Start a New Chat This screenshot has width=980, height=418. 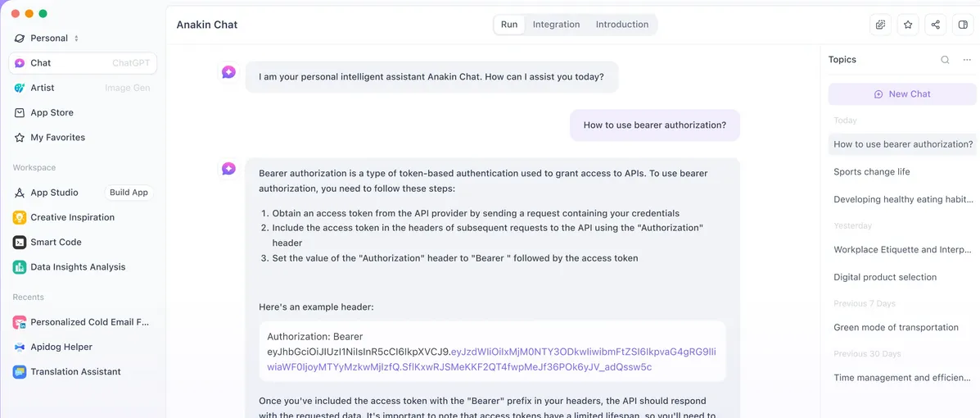click(902, 94)
